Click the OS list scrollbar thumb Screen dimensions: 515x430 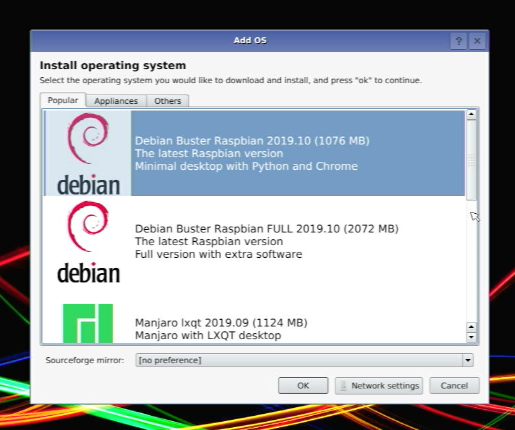[471, 160]
